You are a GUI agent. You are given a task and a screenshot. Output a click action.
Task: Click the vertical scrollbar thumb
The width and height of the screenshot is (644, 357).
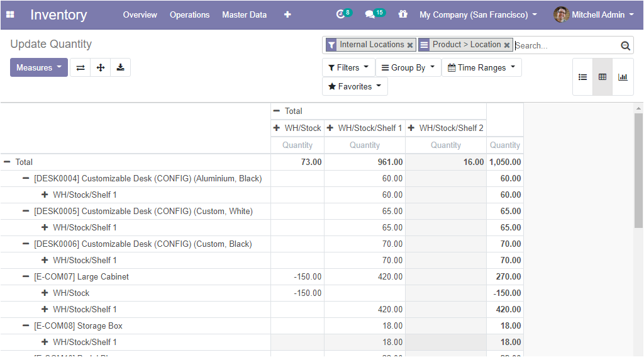(x=638, y=170)
